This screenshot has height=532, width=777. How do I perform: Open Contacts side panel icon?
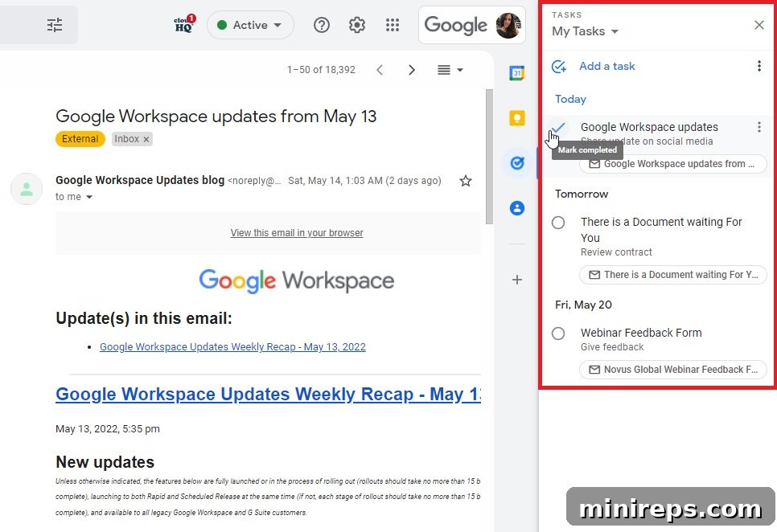coord(517,208)
